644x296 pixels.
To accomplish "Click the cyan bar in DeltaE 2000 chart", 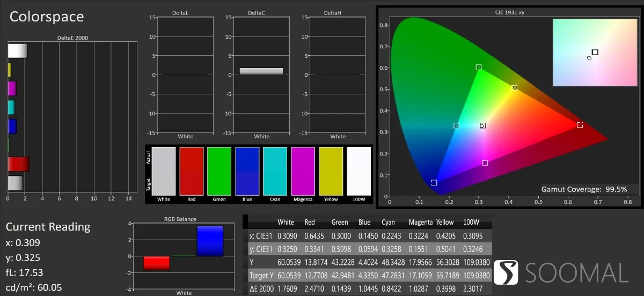I will coord(11,107).
